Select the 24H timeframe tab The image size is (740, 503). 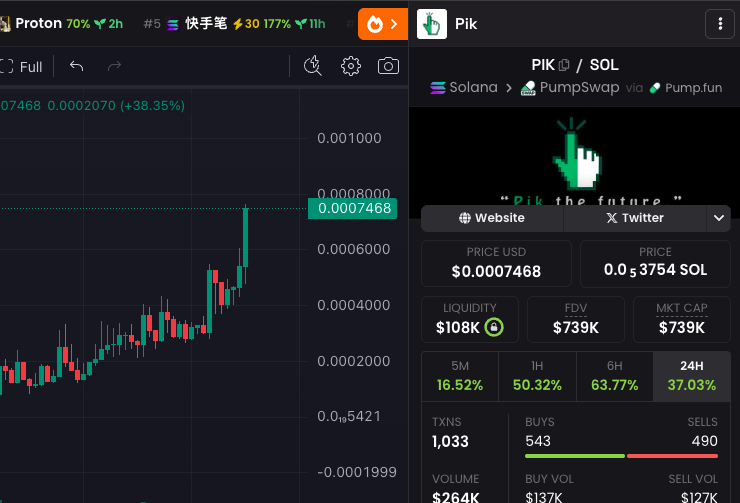pyautogui.click(x=692, y=377)
